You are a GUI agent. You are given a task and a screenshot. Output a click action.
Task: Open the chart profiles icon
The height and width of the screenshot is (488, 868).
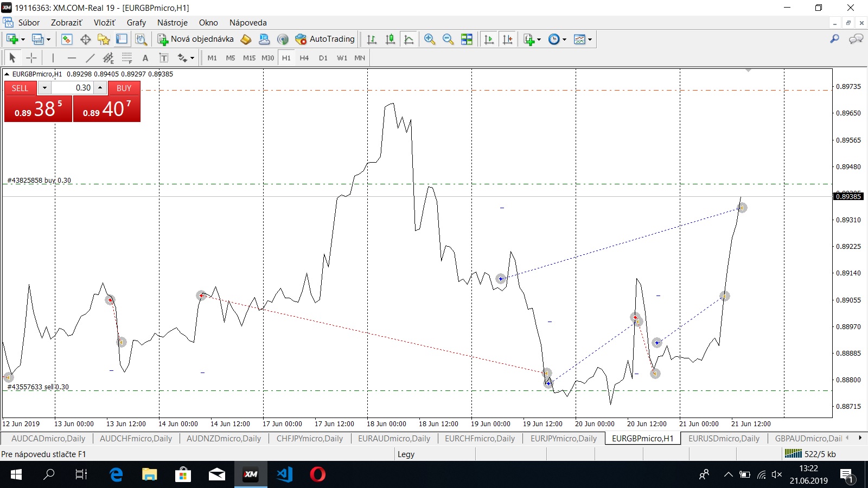coord(37,39)
